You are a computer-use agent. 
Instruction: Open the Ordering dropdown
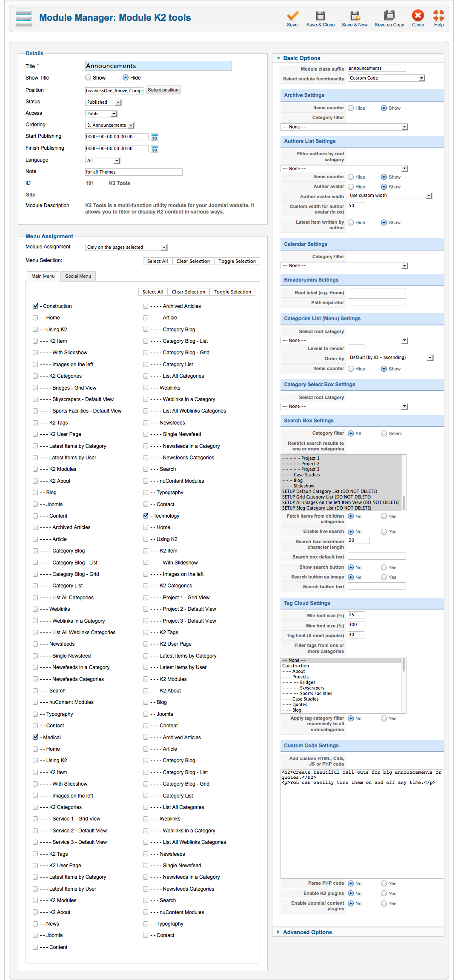(x=110, y=125)
